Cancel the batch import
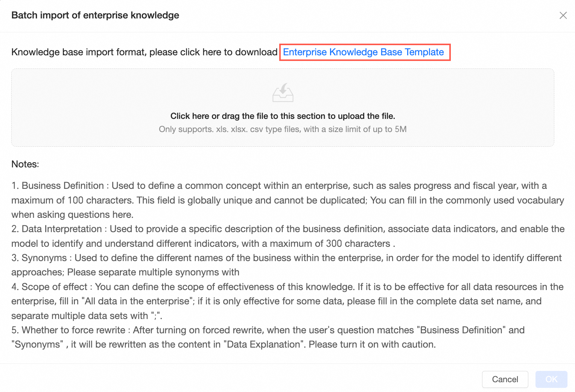The height and width of the screenshot is (392, 575). coord(505,379)
